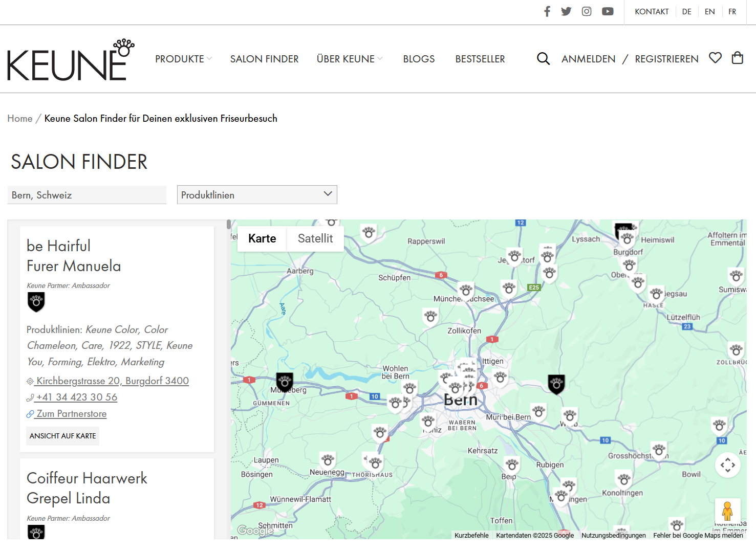Open be Hairful Furer Manuela salon title

(74, 256)
